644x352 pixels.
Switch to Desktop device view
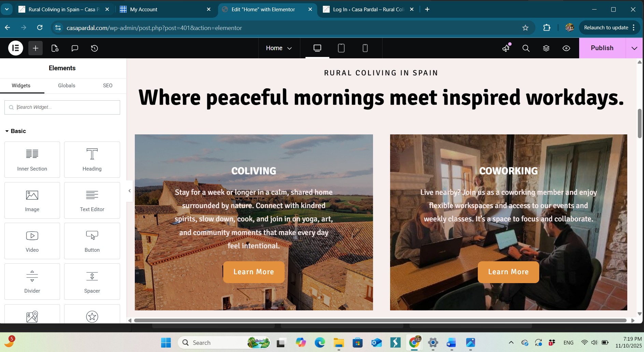click(x=317, y=48)
